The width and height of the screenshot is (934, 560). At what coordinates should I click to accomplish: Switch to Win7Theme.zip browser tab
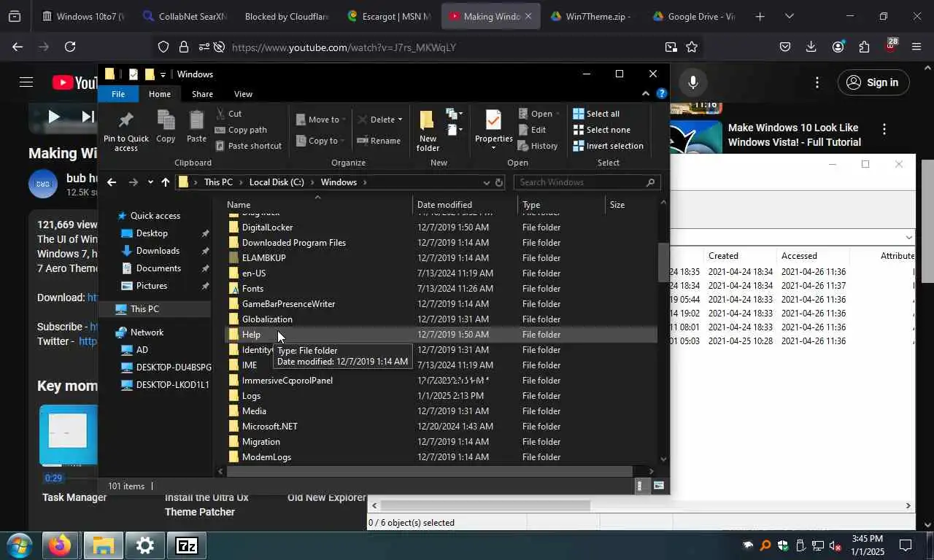coord(590,16)
